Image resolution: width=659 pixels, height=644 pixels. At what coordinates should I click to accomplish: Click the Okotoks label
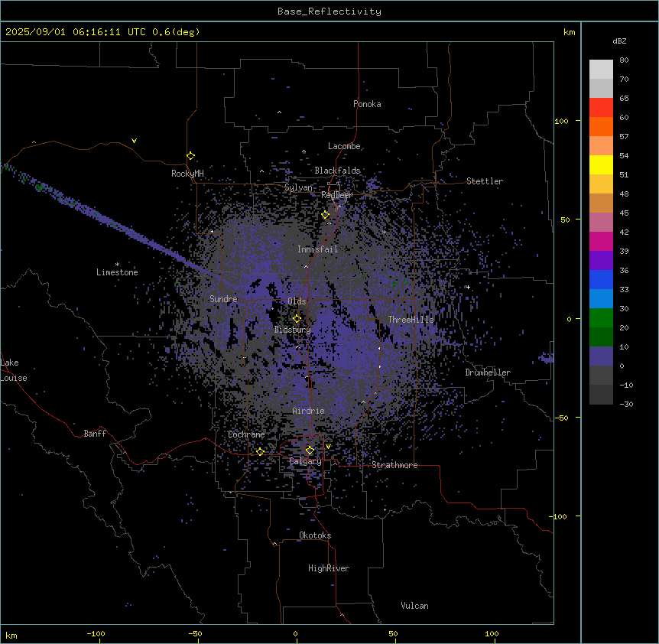pos(315,535)
